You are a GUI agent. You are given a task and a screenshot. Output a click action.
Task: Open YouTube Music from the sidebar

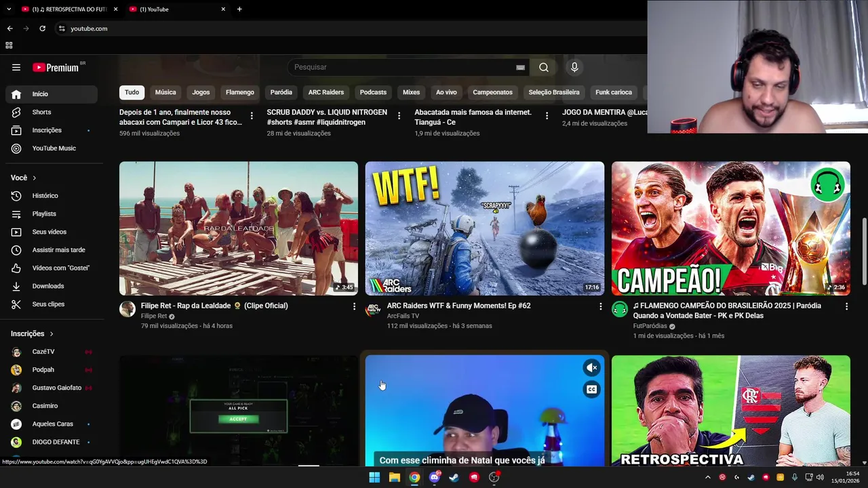click(52, 148)
